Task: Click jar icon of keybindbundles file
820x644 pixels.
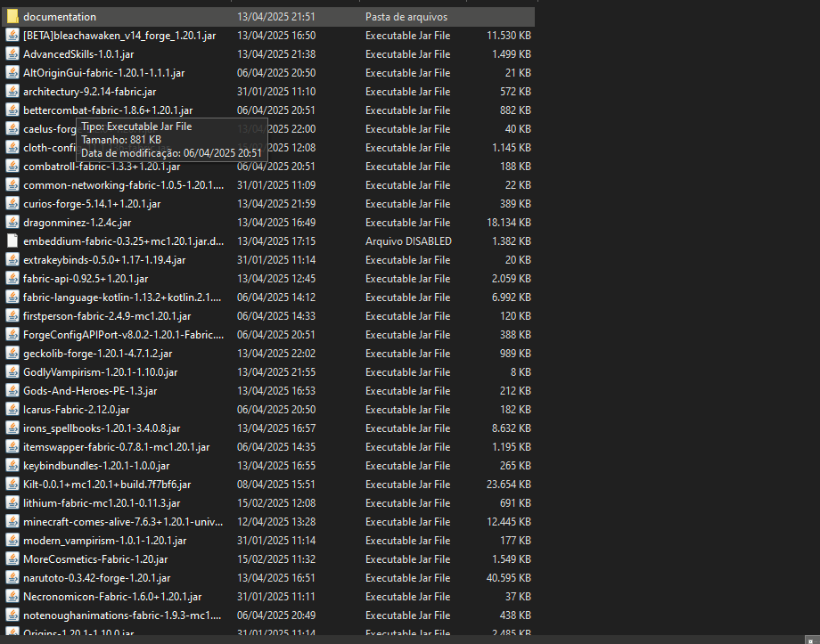Action: pos(12,466)
